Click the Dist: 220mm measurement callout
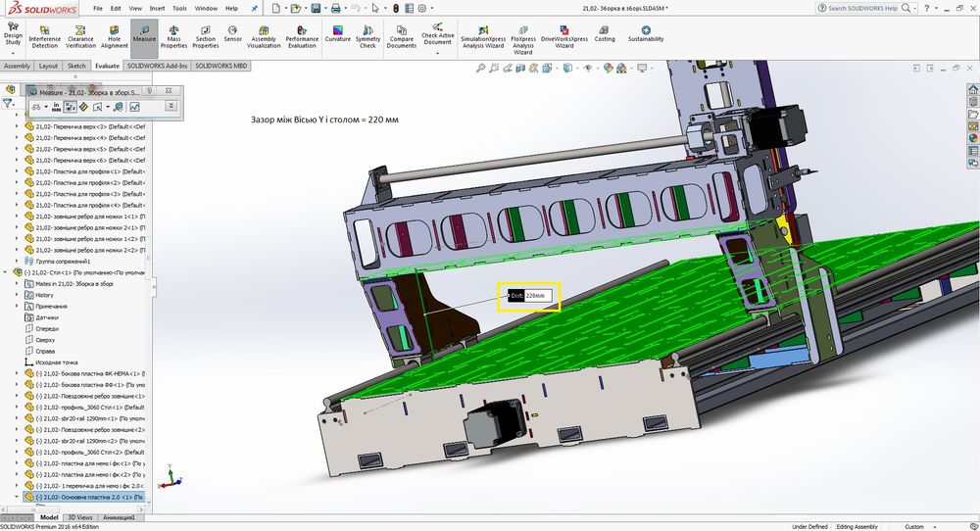This screenshot has width=980, height=531. pyautogui.click(x=529, y=296)
